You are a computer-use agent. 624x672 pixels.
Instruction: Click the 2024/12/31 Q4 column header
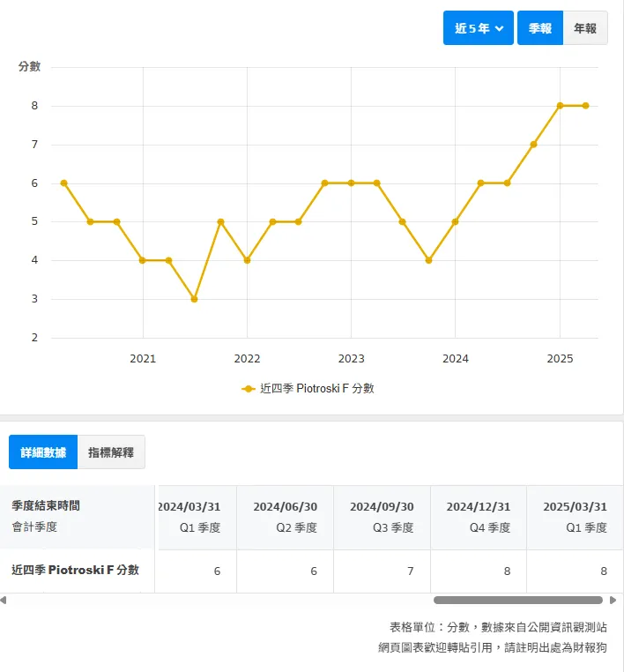(x=479, y=518)
